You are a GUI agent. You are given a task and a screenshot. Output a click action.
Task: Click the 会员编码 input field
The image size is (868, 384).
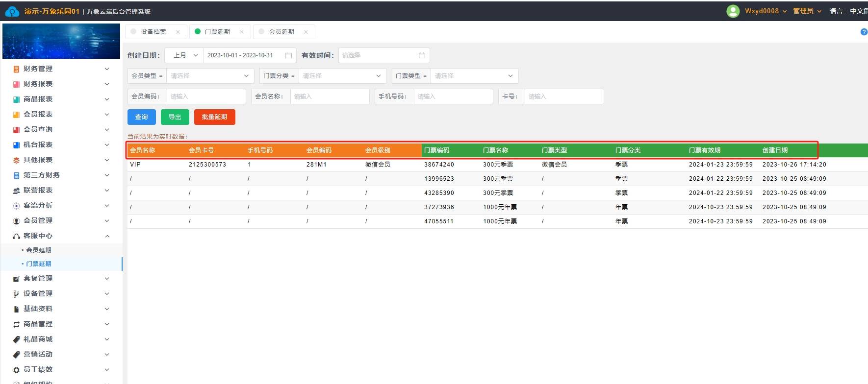click(206, 96)
